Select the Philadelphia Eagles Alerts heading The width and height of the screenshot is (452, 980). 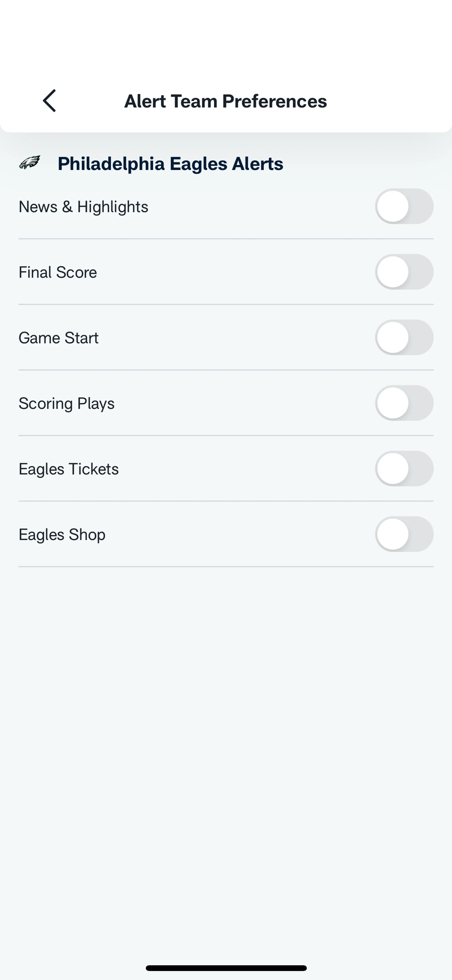[x=170, y=164]
